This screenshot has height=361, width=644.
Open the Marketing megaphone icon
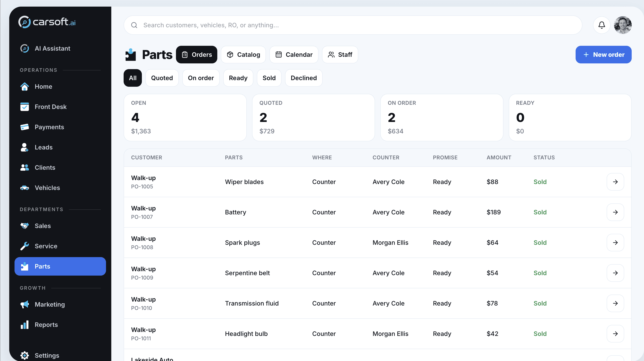[24, 304]
